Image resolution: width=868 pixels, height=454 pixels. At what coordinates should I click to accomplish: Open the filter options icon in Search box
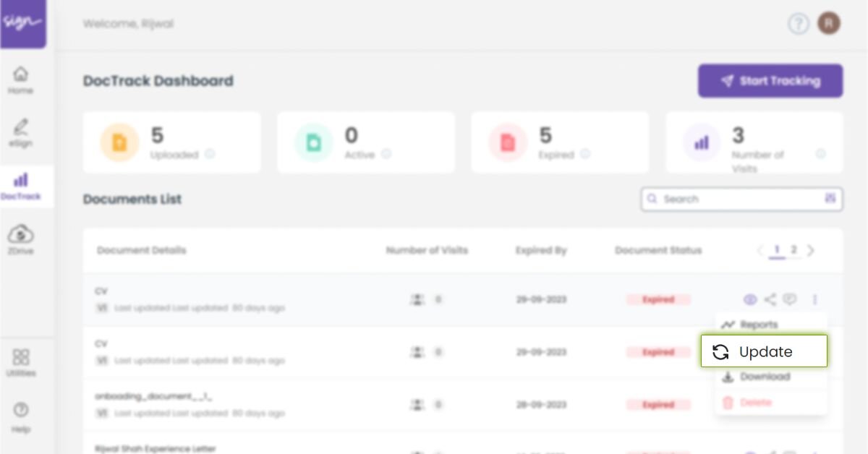click(830, 198)
